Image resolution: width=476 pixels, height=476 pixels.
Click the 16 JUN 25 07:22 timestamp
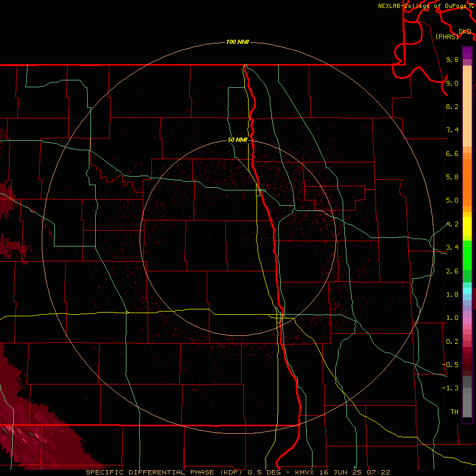[x=354, y=472]
